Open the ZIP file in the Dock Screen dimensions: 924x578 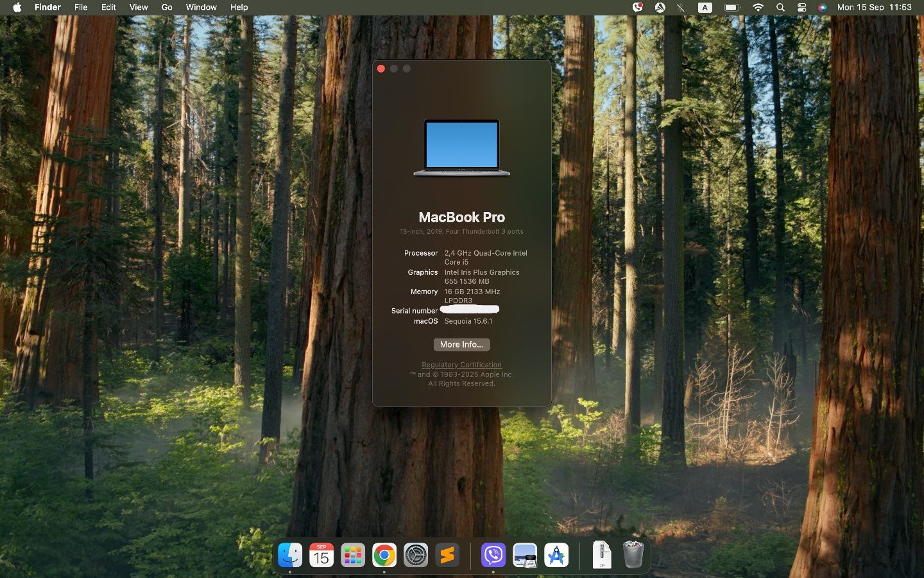coord(602,555)
